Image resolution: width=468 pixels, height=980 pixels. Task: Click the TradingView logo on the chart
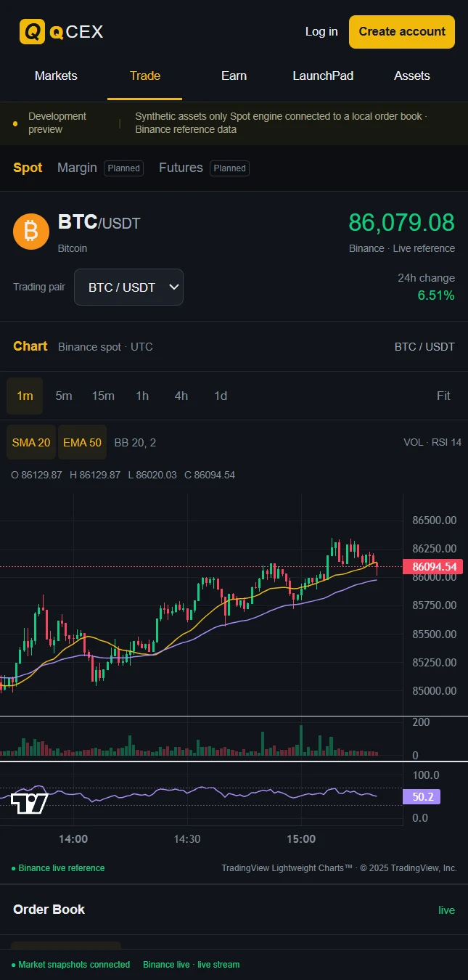click(29, 804)
